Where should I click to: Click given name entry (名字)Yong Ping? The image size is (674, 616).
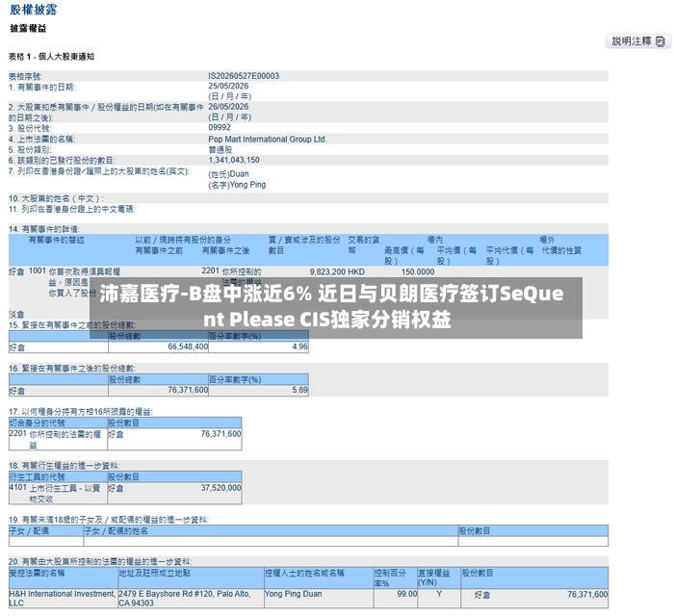coord(237,185)
